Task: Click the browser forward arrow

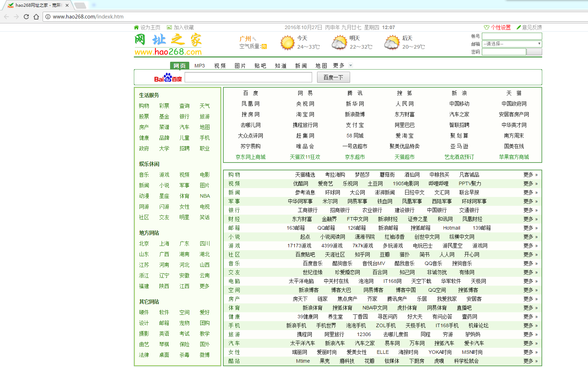Action: pos(16,17)
